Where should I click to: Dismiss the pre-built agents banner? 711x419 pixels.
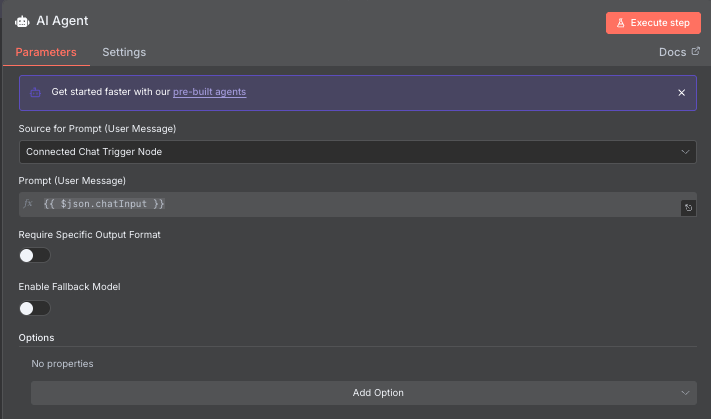click(x=681, y=92)
